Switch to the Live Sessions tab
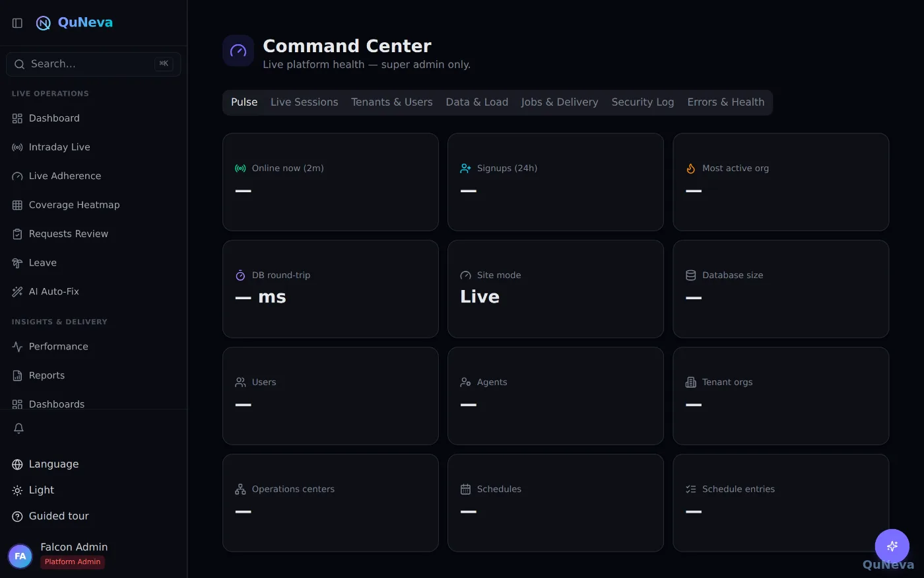924x578 pixels. pos(304,102)
